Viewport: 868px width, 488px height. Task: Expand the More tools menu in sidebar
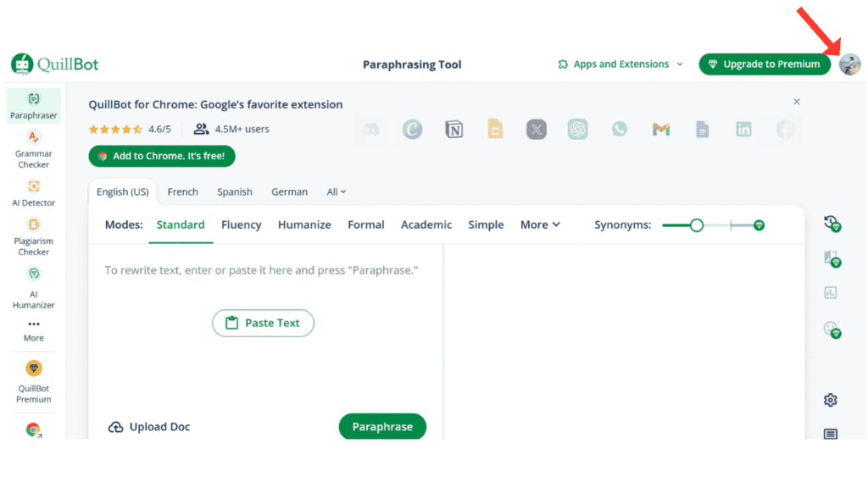(x=34, y=330)
